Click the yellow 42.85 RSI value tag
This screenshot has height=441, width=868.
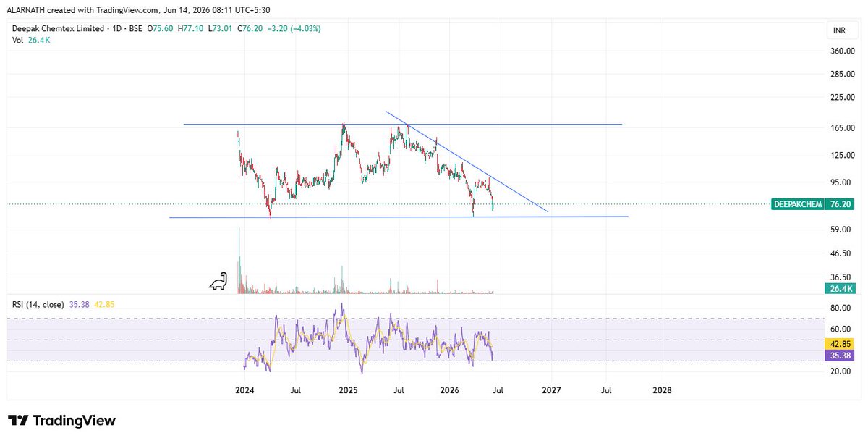coord(841,345)
